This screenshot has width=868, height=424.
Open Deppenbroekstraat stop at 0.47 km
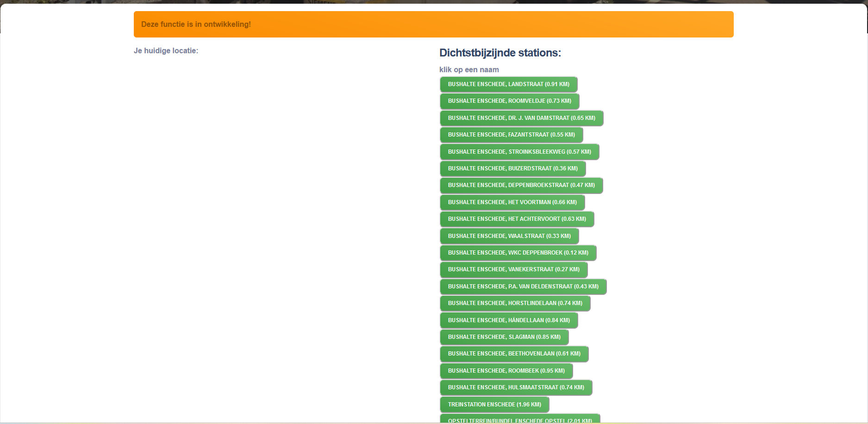(x=521, y=185)
